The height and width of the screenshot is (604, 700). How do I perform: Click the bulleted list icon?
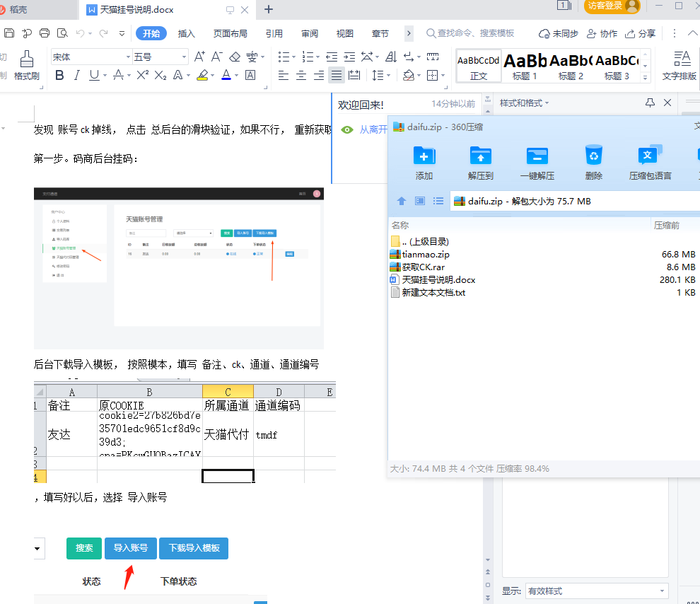click(284, 57)
